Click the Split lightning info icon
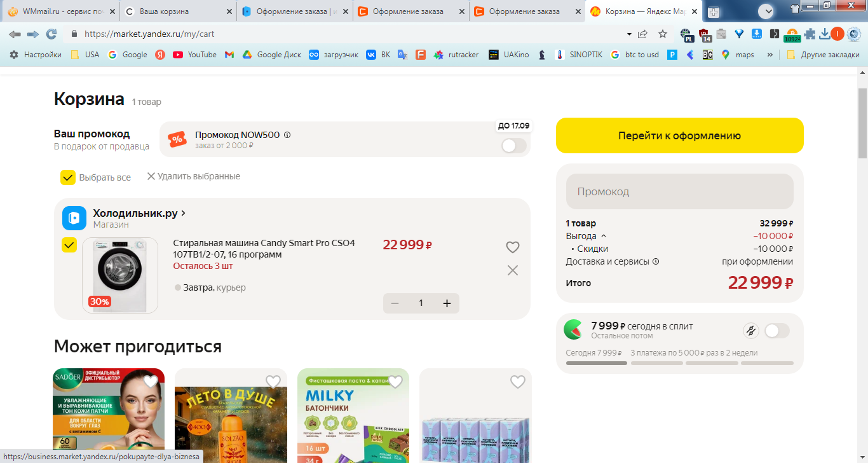 tap(751, 331)
